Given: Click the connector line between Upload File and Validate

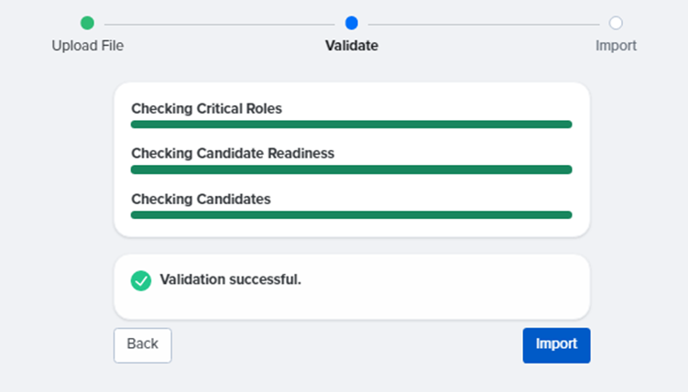Looking at the screenshot, I should 219,25.
